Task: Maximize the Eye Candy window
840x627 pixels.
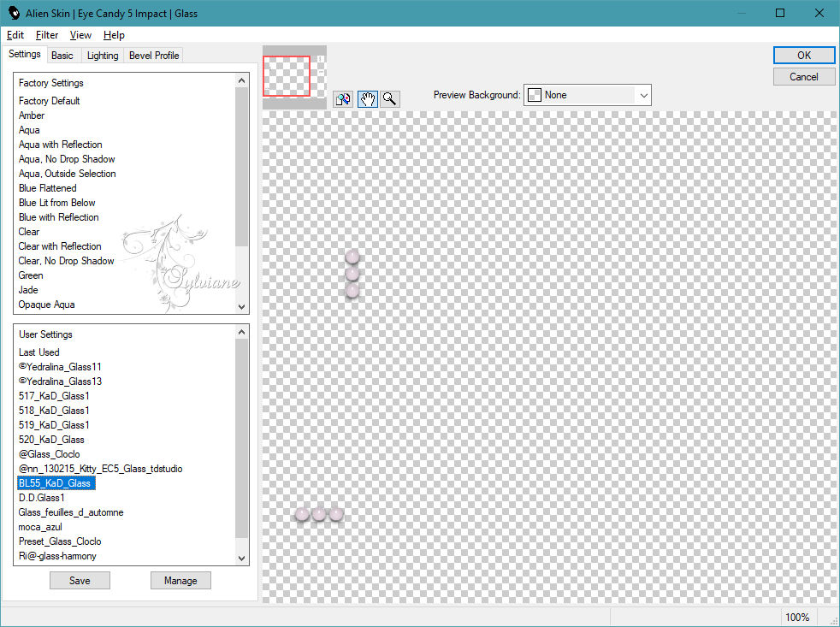Action: click(x=780, y=13)
